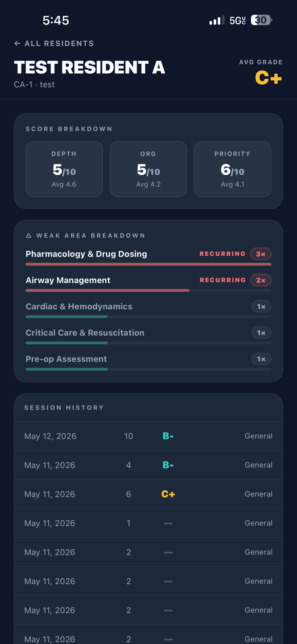Tap RECURRING label on Pharmacology row
Screen dimensions: 297x644
[222, 254]
